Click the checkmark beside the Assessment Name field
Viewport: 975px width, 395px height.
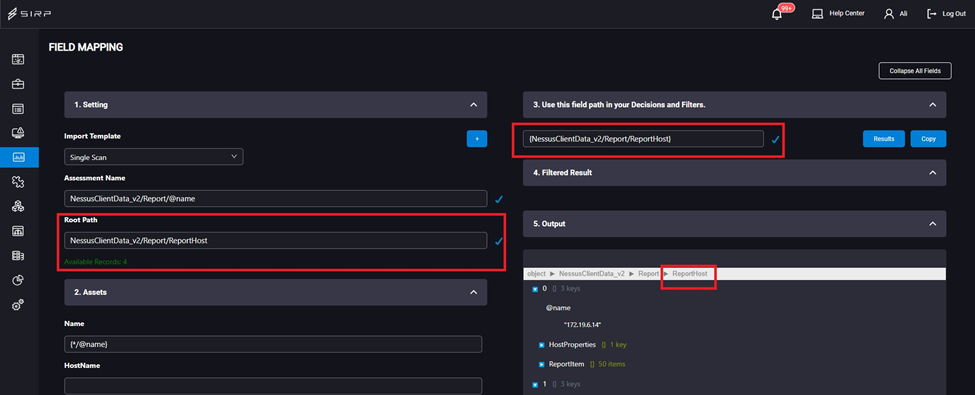click(x=499, y=199)
